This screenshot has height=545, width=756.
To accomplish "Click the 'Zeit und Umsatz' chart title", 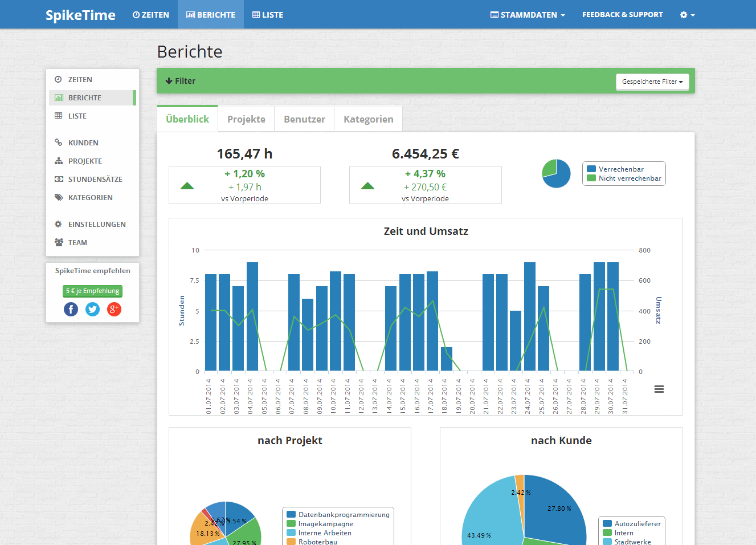I will pos(426,231).
